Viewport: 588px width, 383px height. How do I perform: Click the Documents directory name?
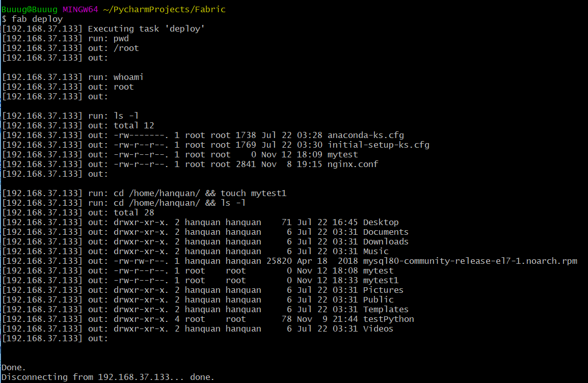click(386, 232)
